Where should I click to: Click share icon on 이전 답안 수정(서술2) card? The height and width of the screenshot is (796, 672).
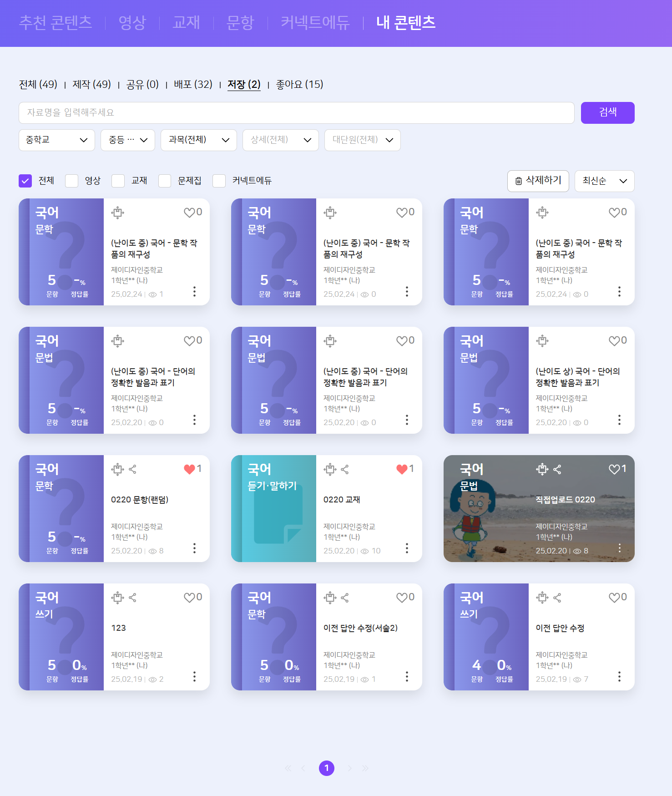click(345, 598)
